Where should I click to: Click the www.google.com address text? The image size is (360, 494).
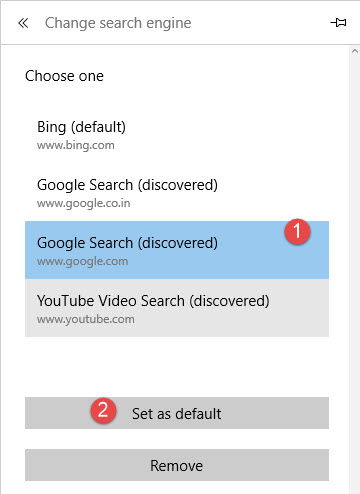(82, 261)
